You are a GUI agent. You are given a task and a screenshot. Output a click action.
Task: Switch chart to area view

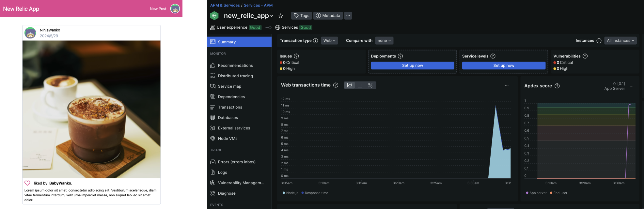350,85
